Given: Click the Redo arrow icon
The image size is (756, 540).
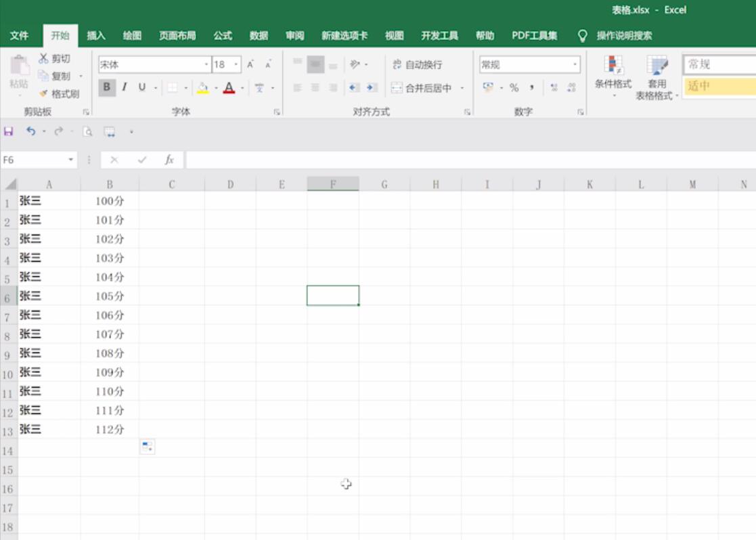Looking at the screenshot, I should click(x=59, y=131).
